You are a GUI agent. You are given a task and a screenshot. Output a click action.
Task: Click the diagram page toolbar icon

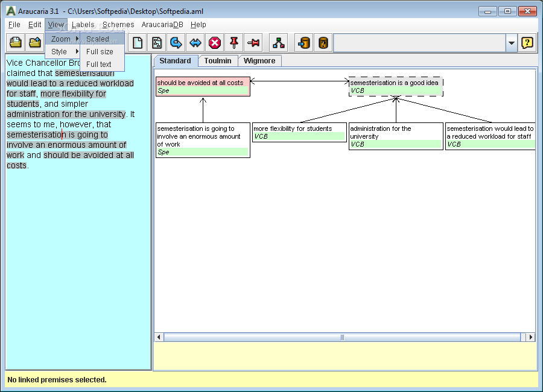point(157,43)
